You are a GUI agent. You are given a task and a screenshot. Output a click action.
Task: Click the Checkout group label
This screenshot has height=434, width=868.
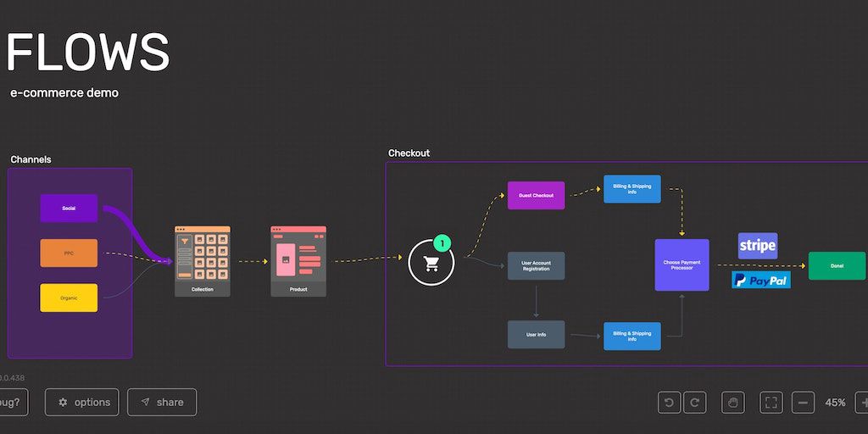pos(409,153)
